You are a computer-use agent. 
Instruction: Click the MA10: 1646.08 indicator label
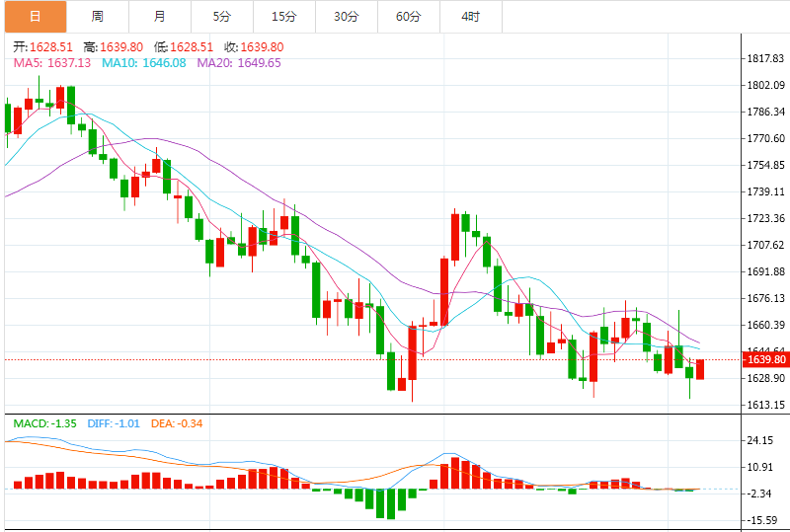[x=143, y=63]
